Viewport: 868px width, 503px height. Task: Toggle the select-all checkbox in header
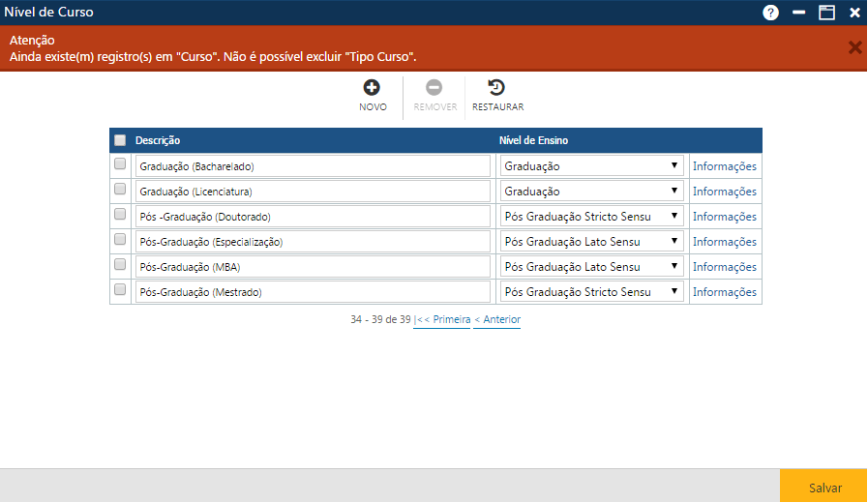pos(120,140)
